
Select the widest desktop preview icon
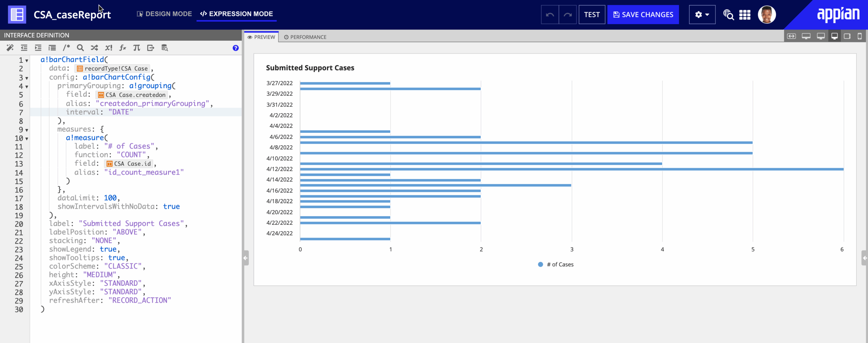pyautogui.click(x=806, y=36)
